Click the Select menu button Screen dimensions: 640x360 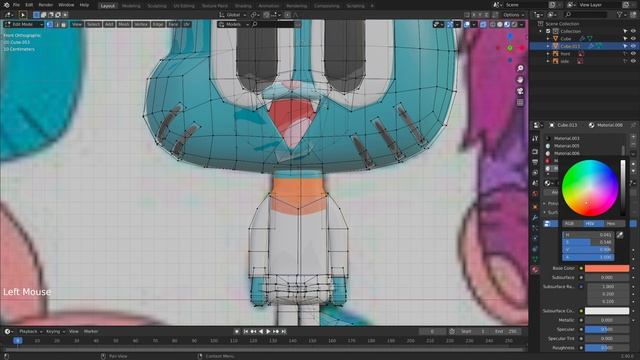coord(93,24)
